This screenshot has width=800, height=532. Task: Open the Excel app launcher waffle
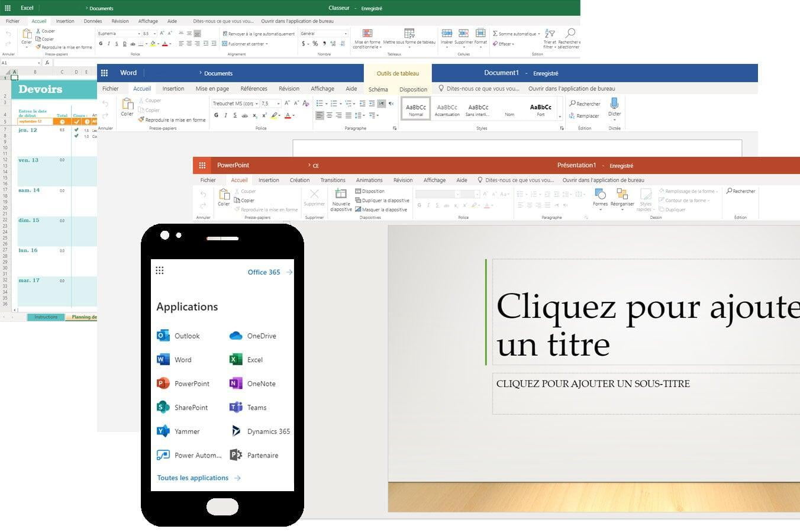(8, 8)
